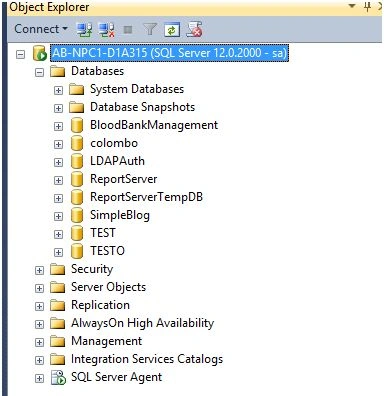Click the Connect Object Explorer icon
Viewport: 384px width, 396px height.
coord(84,30)
